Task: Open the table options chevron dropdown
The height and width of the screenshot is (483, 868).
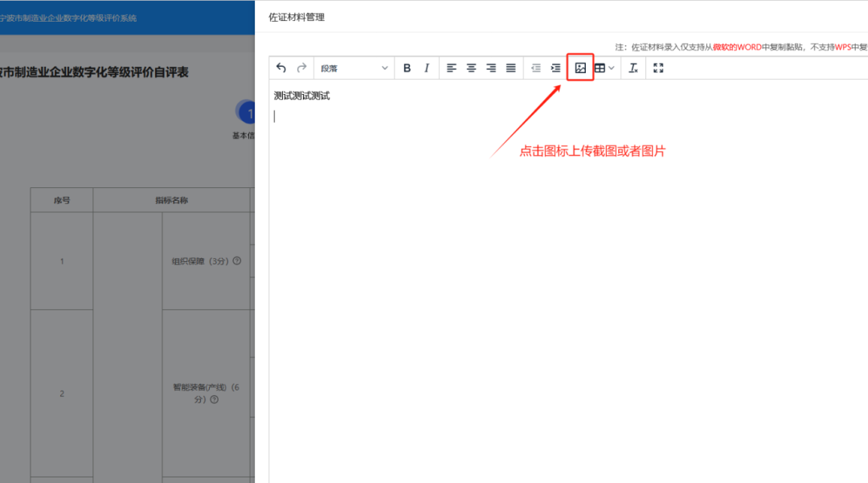Action: [612, 68]
